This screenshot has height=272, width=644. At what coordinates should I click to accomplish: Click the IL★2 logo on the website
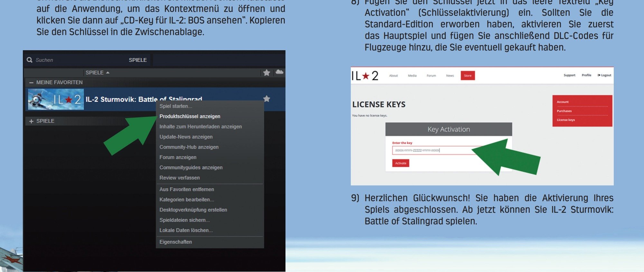(x=365, y=76)
